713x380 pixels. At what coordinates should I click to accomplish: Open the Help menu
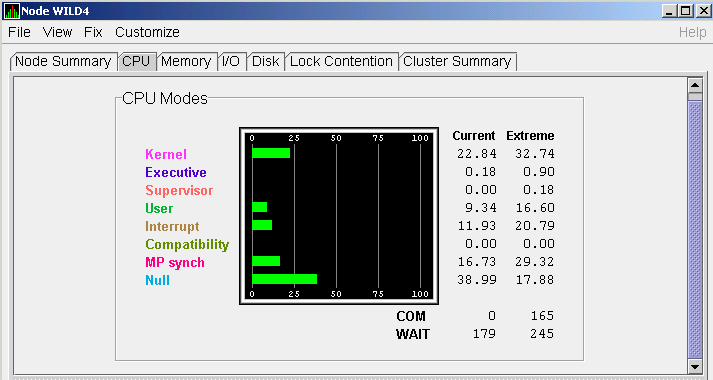point(692,32)
